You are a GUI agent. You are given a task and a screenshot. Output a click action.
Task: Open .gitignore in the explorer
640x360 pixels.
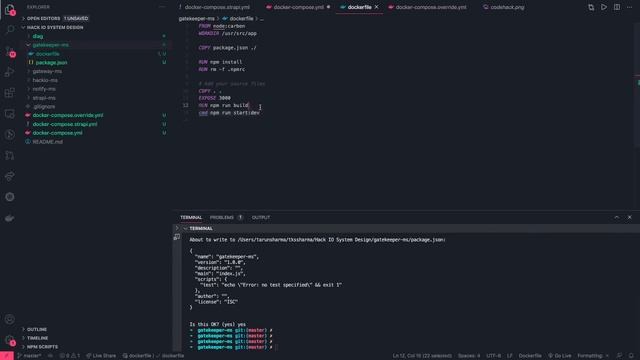43,107
